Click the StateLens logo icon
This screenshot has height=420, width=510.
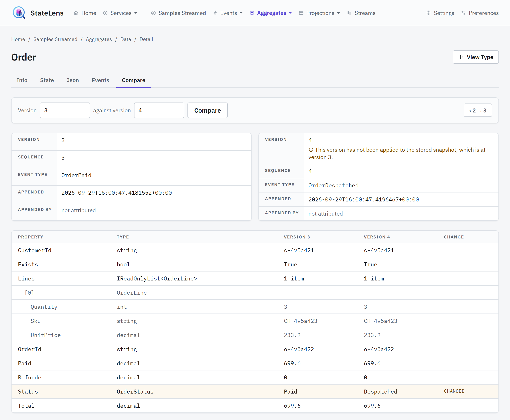(19, 13)
